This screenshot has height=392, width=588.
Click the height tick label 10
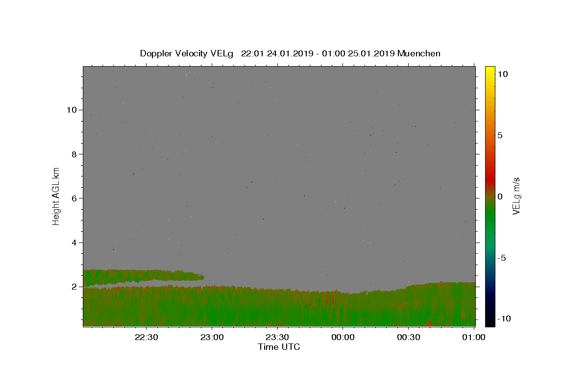coord(71,110)
